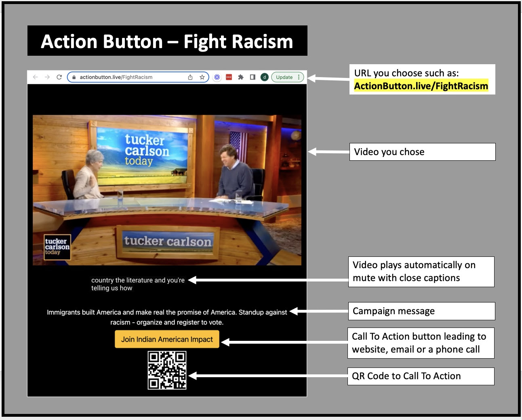
Task: Click the caption text 'country the literature and you're'
Action: 138,280
